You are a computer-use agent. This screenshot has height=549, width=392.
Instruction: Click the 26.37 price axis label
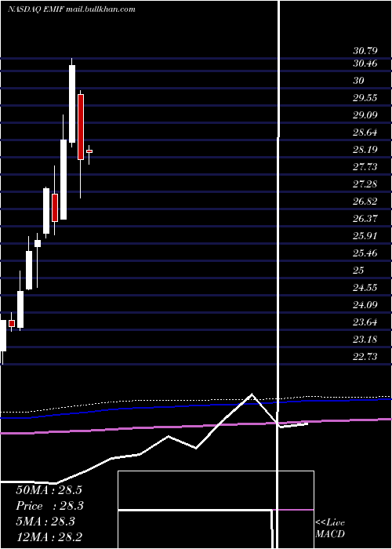365,219
